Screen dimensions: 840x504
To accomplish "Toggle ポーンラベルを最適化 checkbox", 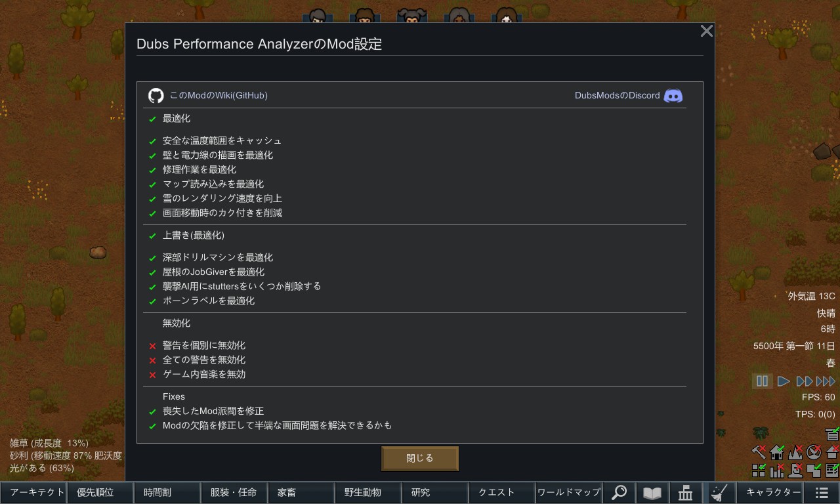I will pyautogui.click(x=152, y=302).
